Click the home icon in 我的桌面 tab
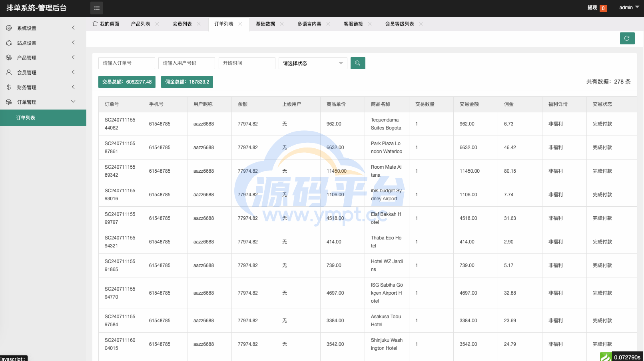The width and height of the screenshot is (644, 361). 95,24
